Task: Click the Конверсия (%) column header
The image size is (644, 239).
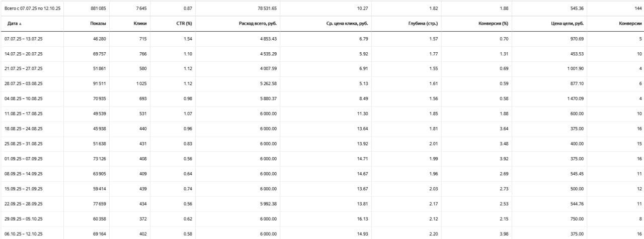Action: pyautogui.click(x=493, y=24)
